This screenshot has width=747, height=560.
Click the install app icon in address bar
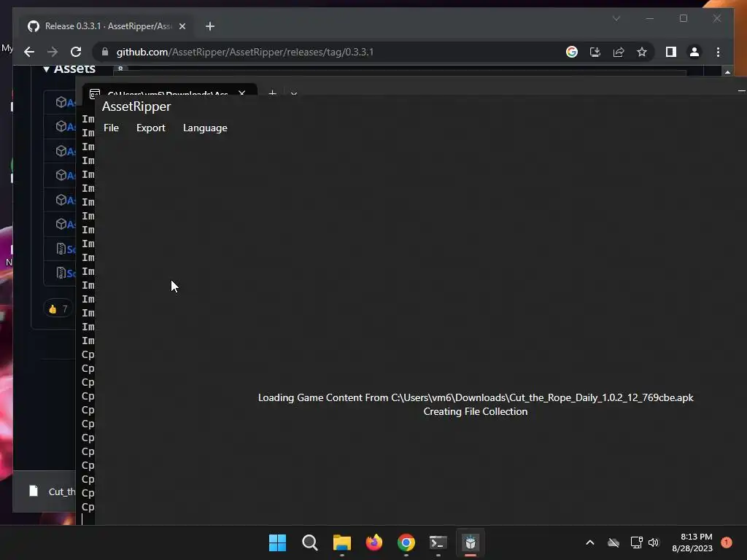pyautogui.click(x=595, y=52)
